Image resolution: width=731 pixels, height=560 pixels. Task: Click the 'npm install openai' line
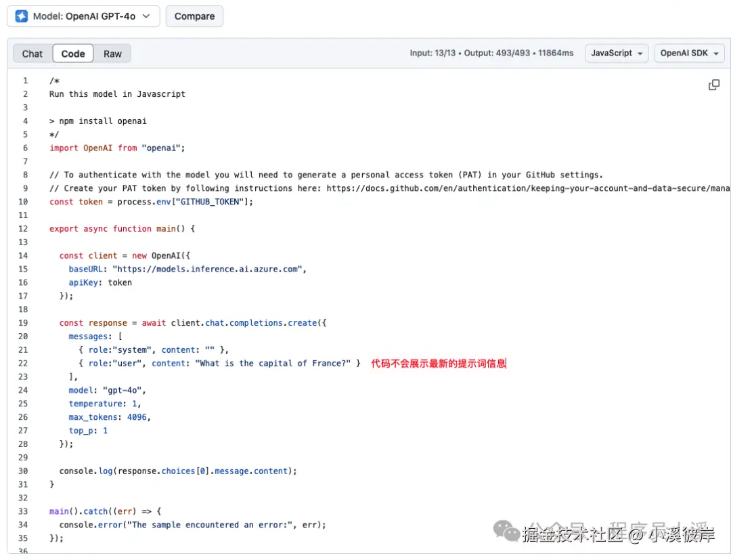coord(98,121)
